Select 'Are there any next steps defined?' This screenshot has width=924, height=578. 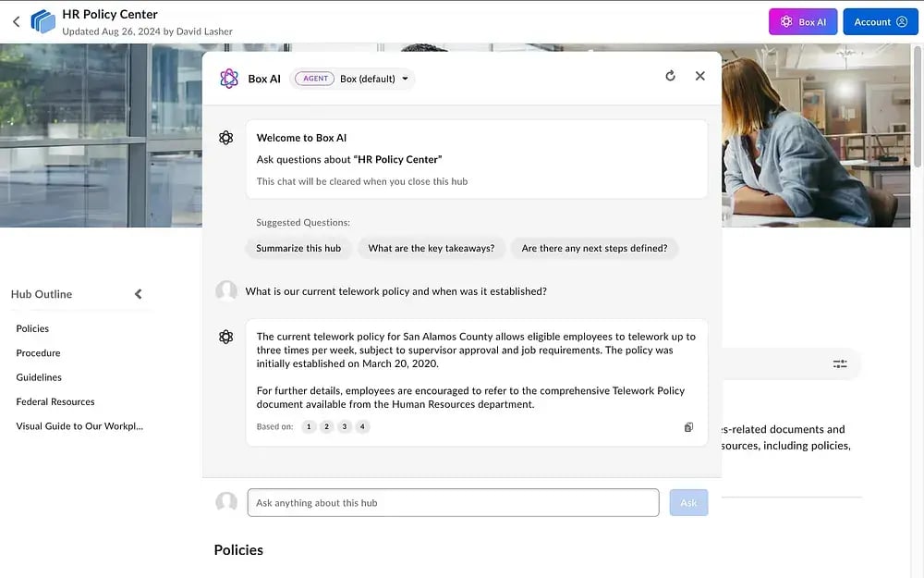click(594, 248)
